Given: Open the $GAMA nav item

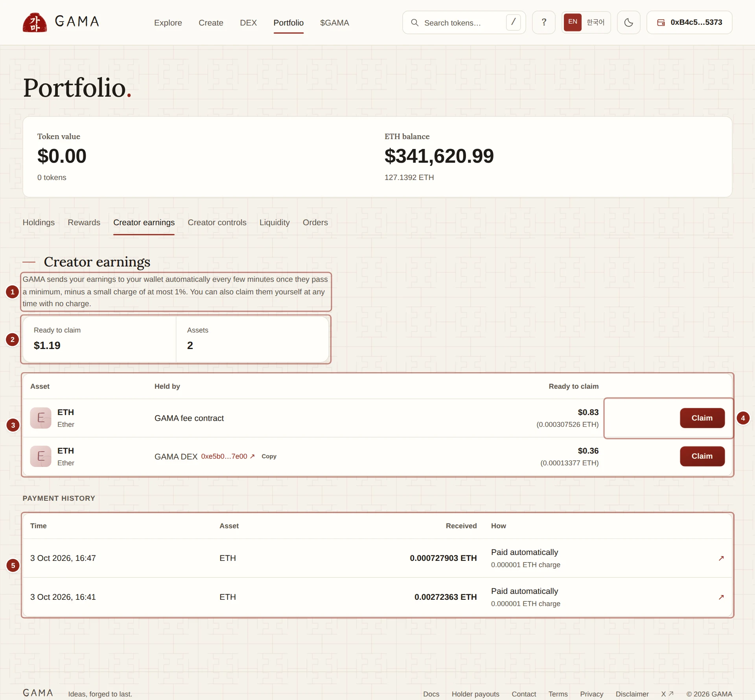Looking at the screenshot, I should click(x=334, y=23).
